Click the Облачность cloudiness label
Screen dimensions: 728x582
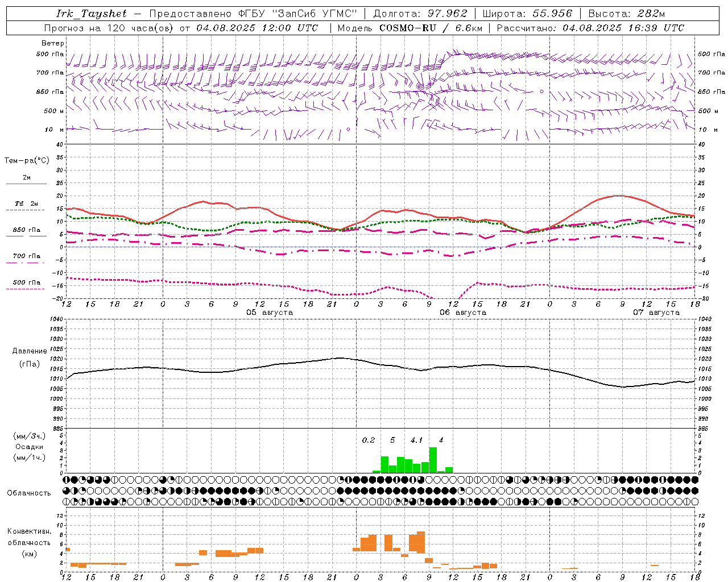(x=29, y=493)
